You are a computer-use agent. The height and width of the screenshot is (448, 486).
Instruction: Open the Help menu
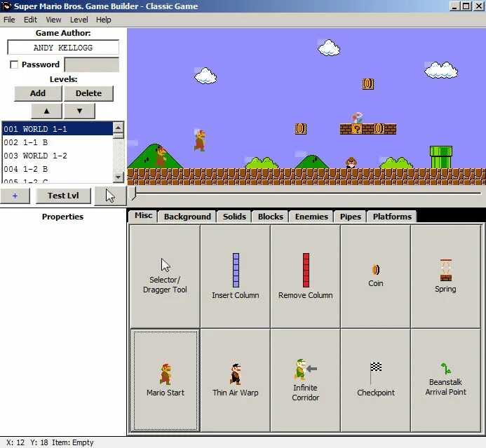pos(104,20)
